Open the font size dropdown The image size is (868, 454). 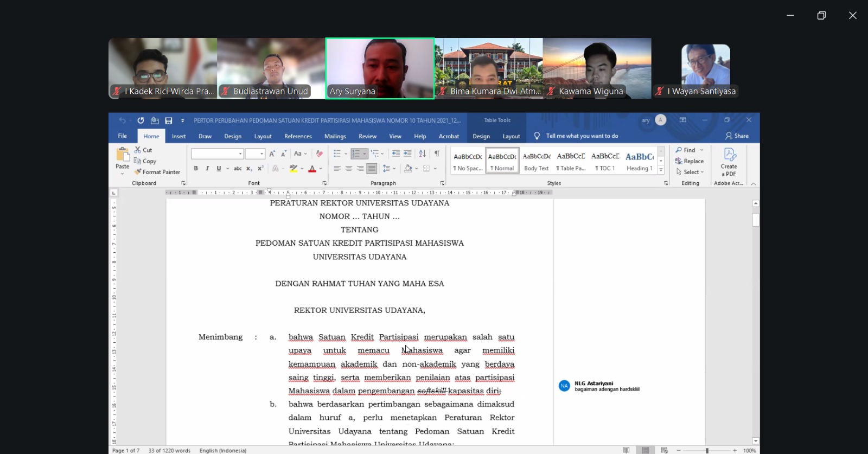(x=261, y=154)
